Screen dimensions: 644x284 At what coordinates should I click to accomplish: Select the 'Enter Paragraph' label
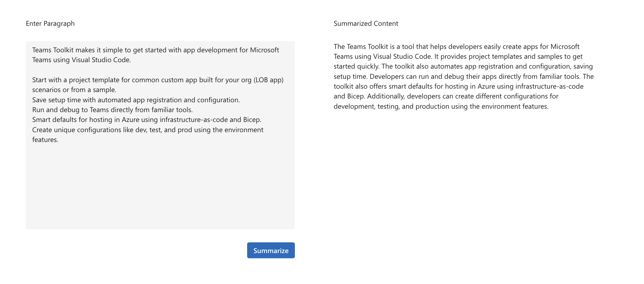(50, 23)
